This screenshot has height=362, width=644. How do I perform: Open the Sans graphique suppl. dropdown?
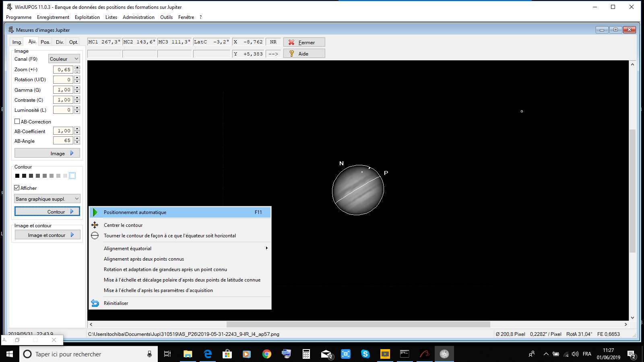tap(47, 199)
